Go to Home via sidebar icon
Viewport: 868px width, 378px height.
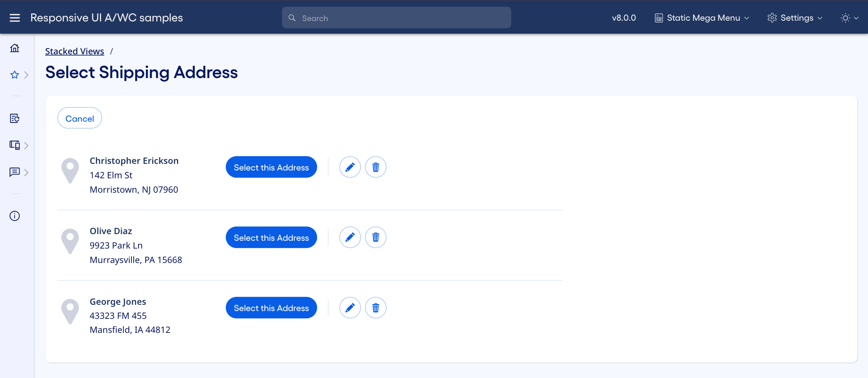tap(15, 48)
